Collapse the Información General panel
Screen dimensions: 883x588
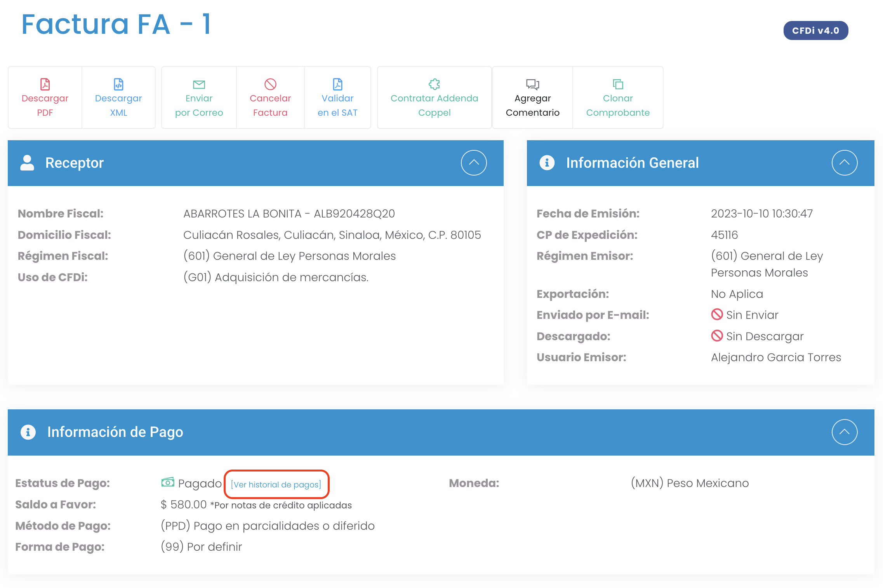coord(844,163)
